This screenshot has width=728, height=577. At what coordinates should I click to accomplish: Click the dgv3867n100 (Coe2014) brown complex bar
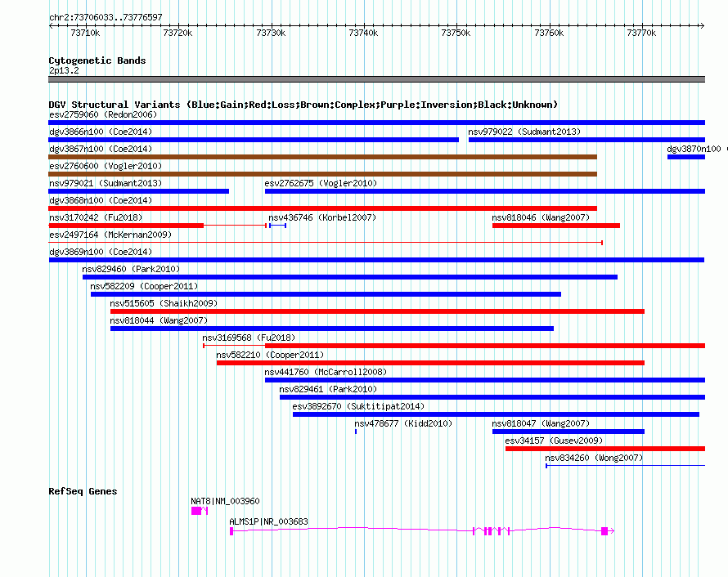pos(322,157)
